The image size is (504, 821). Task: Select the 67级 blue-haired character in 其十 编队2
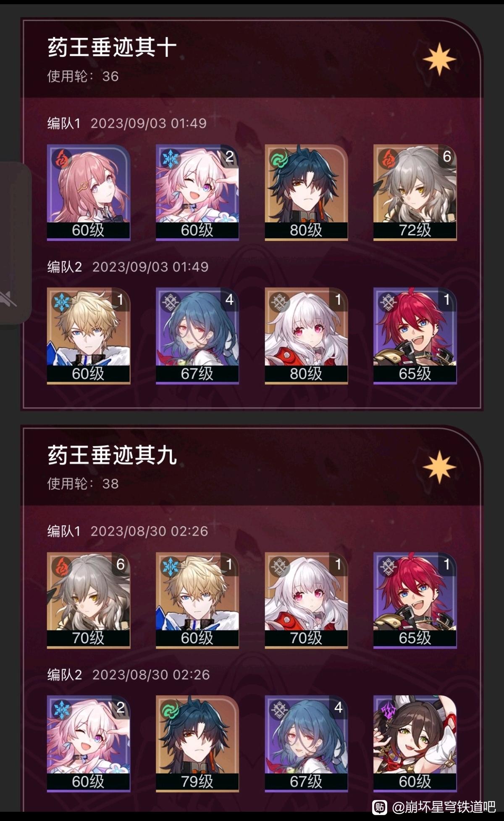click(x=197, y=336)
